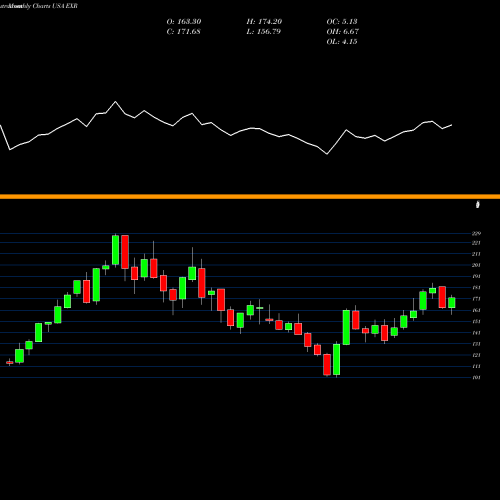Image resolution: width=500 pixels, height=500 pixels.
Task: Click the 141 price axis label
Action: point(476,333)
